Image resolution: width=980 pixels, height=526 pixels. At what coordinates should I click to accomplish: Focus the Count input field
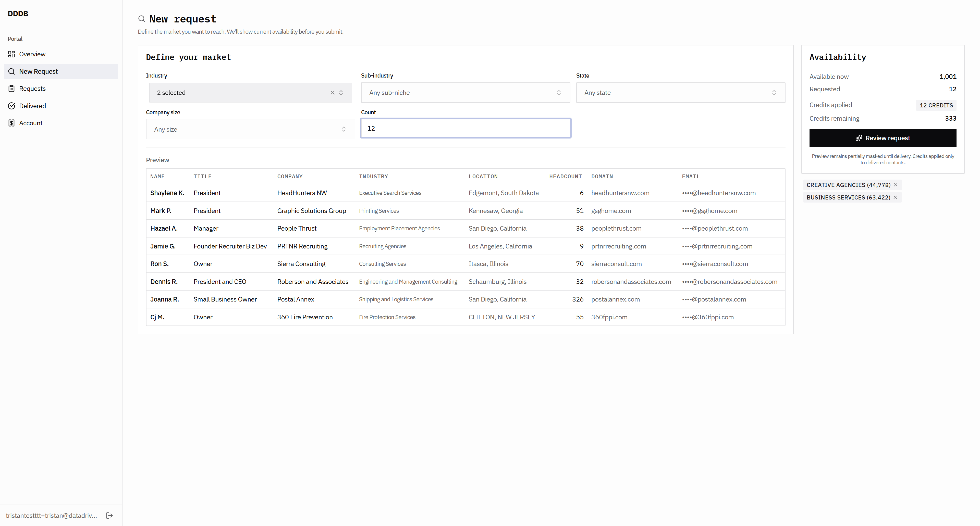(x=465, y=129)
